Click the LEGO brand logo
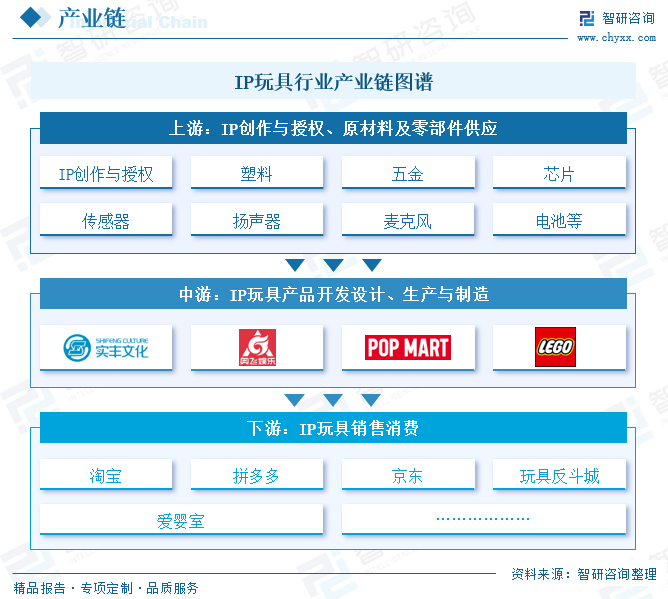 (x=555, y=347)
